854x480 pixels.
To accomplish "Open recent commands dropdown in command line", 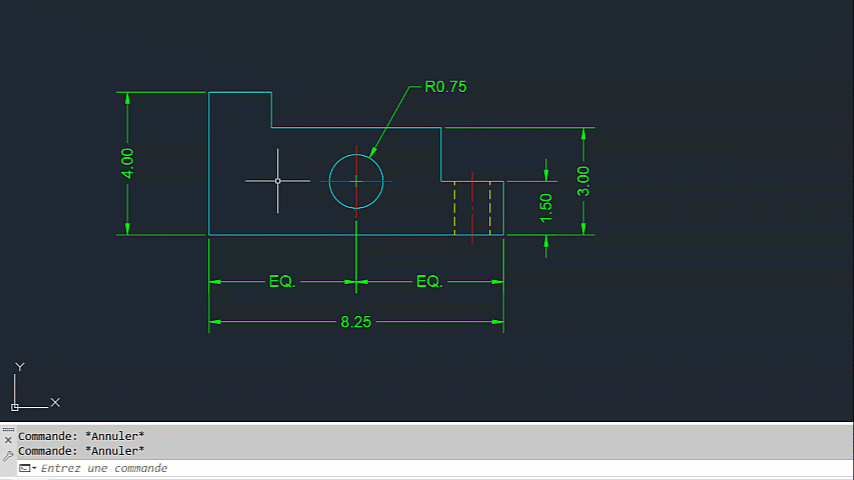I will 27,468.
